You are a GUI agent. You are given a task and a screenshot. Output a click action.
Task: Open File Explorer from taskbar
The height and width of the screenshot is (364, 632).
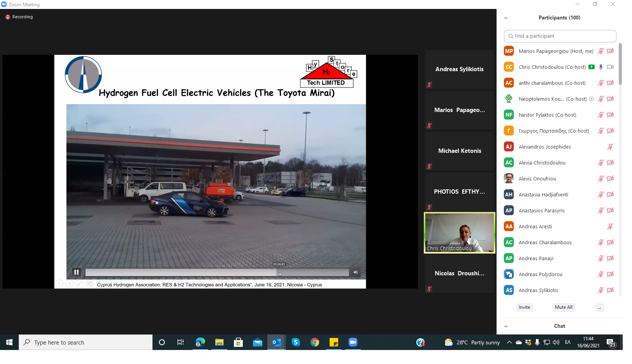219,342
